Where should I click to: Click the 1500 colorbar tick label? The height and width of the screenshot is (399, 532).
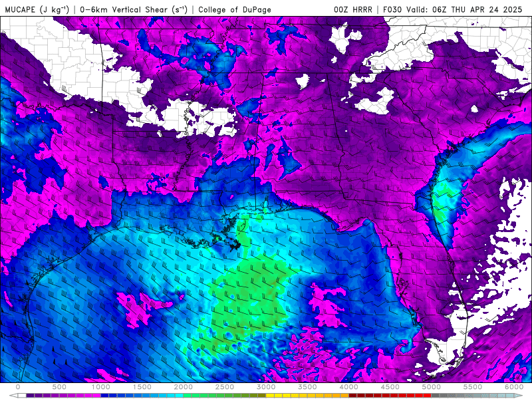[142, 387]
